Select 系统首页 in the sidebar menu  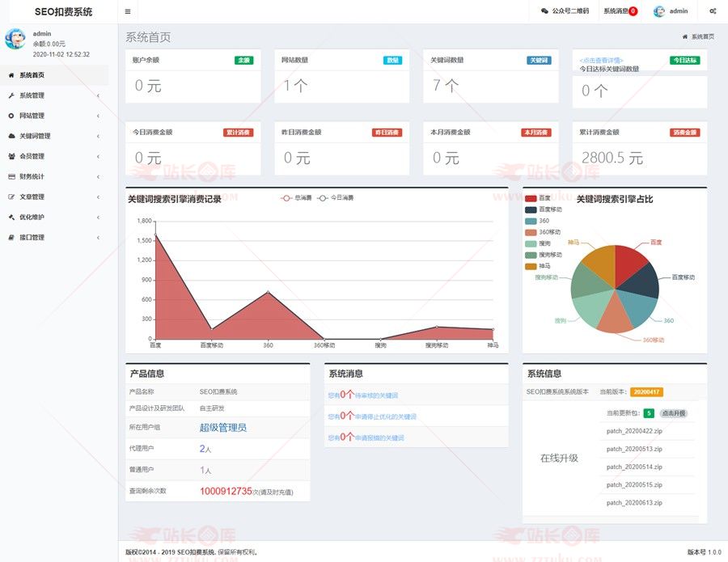tap(32, 75)
